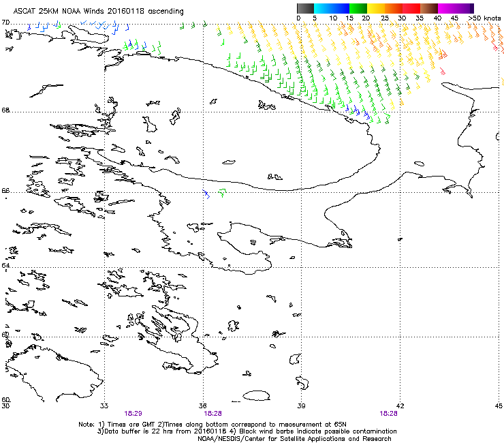Viewport: 504px width, 443px height.
Task: Click the '>50 knots' legend label
Action: 484,18
